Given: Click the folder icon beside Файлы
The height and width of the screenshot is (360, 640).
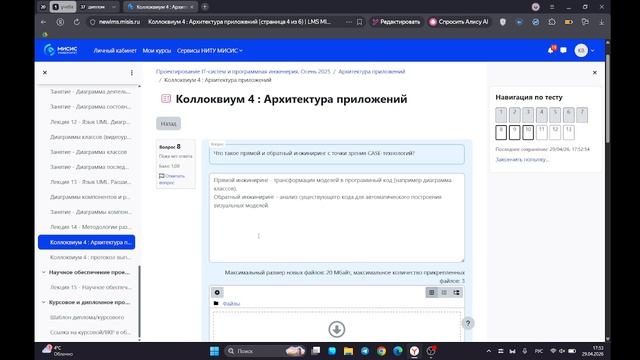Looking at the screenshot, I should coord(216,303).
